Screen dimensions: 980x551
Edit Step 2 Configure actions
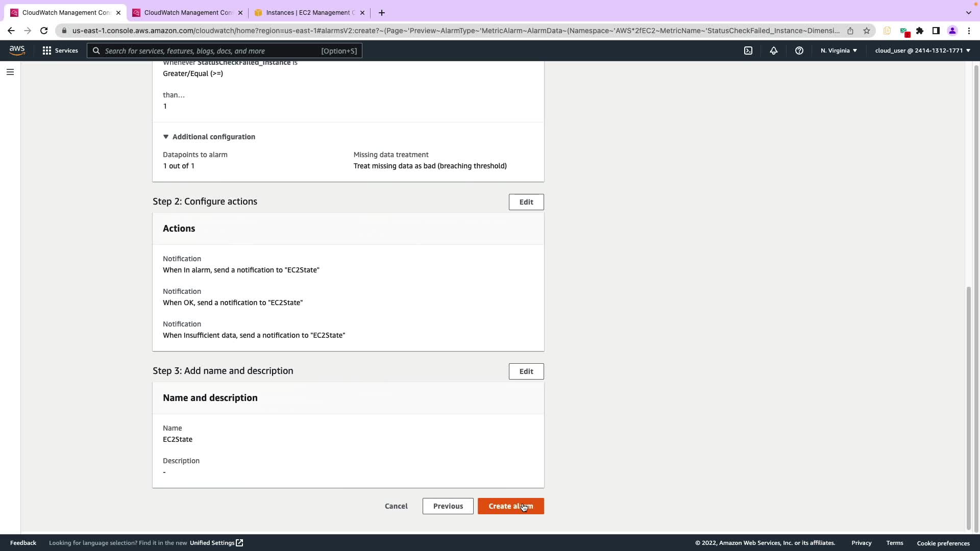(x=526, y=202)
